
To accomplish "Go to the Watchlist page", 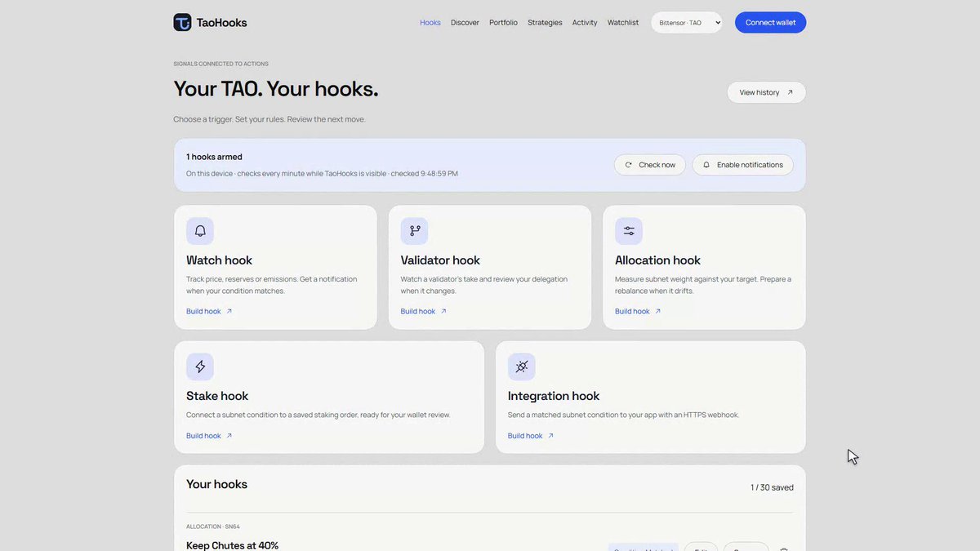I will pos(623,23).
